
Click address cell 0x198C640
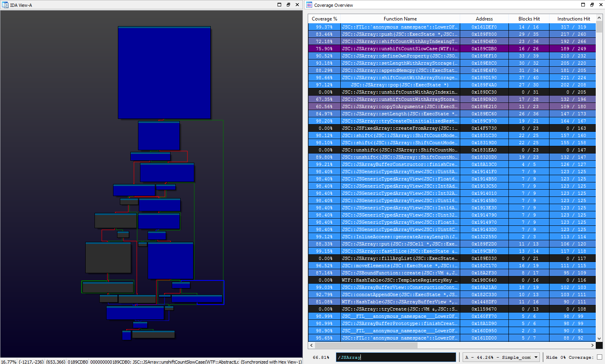pos(484,280)
